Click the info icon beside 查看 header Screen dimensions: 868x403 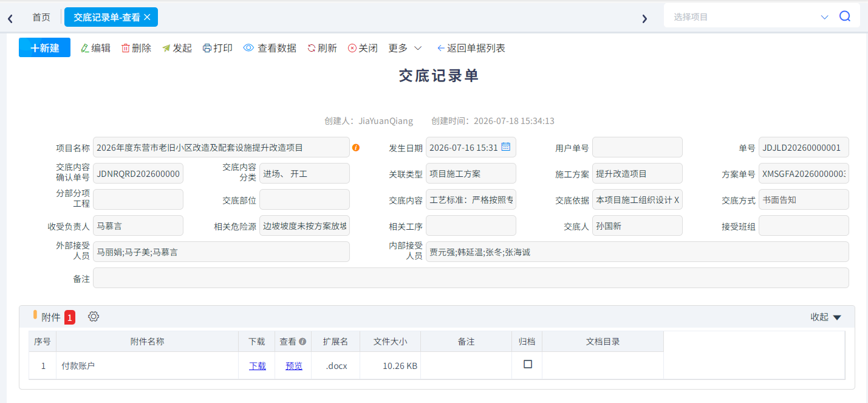point(302,342)
